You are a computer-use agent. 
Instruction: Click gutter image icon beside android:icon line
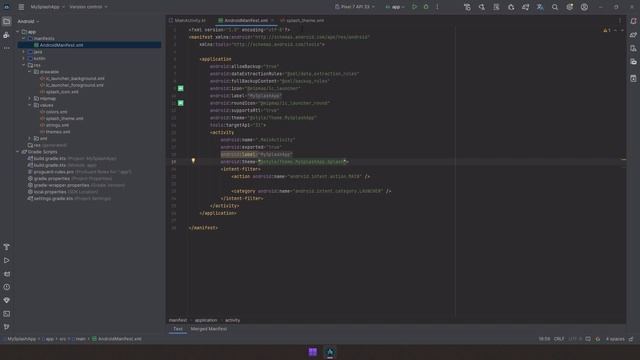tap(180, 88)
